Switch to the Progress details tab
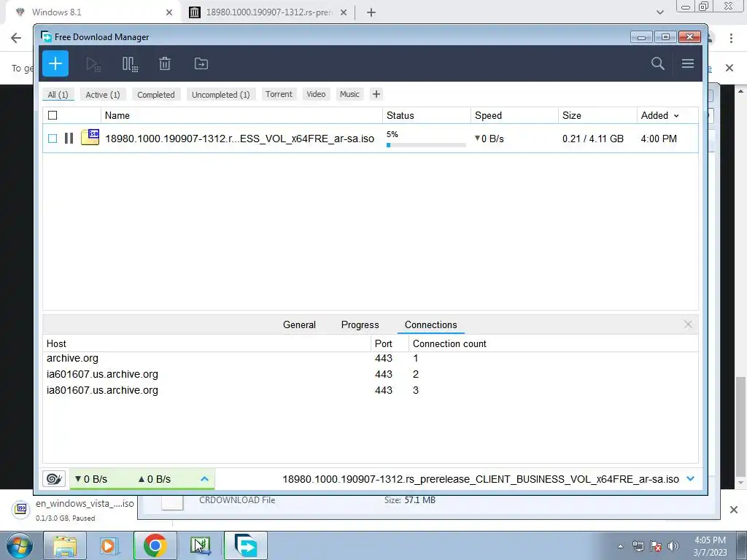 360,324
